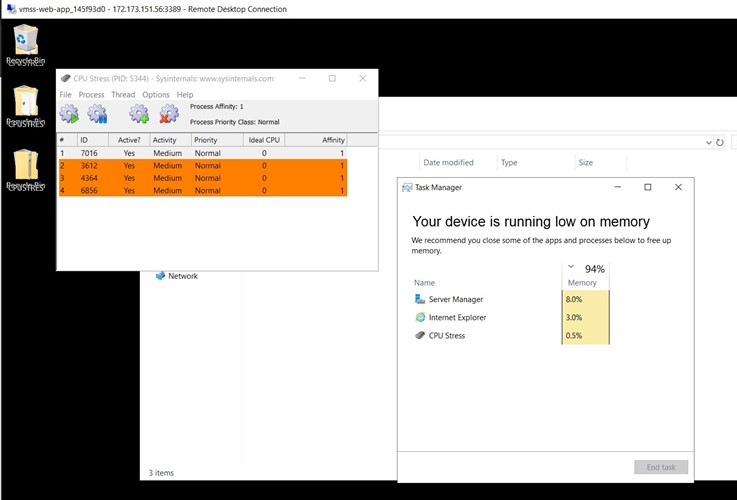Image resolution: width=737 pixels, height=500 pixels.
Task: Click Internet Explorer icon in Task Manager
Action: (420, 317)
